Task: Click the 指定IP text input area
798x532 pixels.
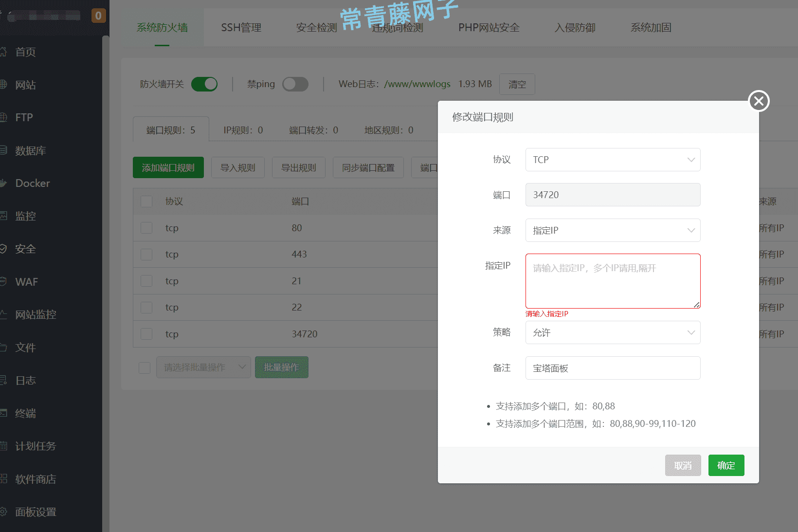Action: coord(613,281)
